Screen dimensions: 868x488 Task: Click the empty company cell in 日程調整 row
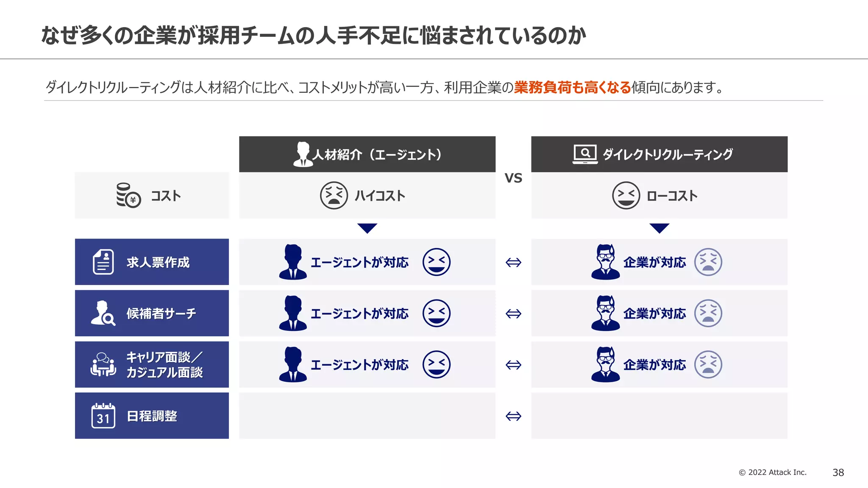click(659, 416)
